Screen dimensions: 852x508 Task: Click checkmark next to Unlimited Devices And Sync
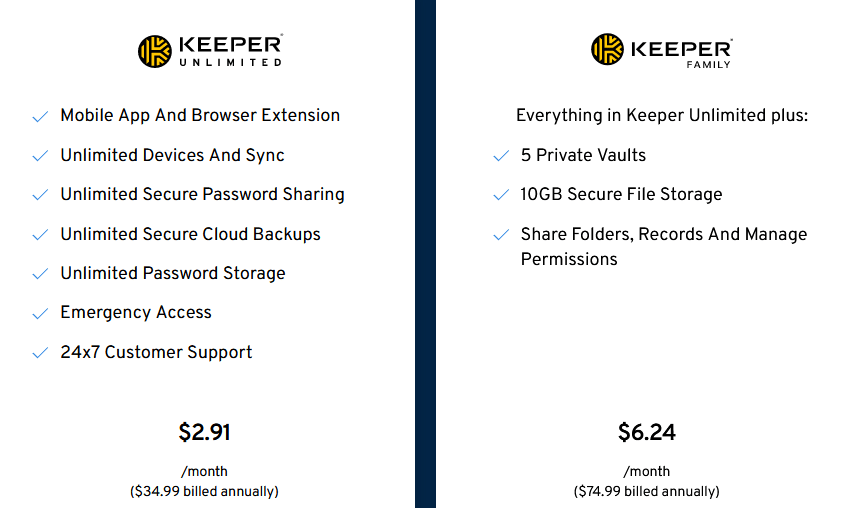tap(40, 156)
